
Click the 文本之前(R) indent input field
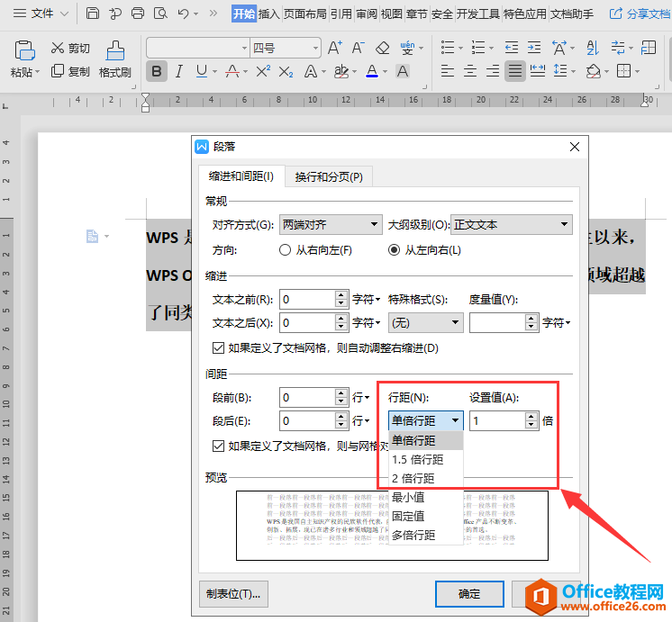(x=307, y=300)
